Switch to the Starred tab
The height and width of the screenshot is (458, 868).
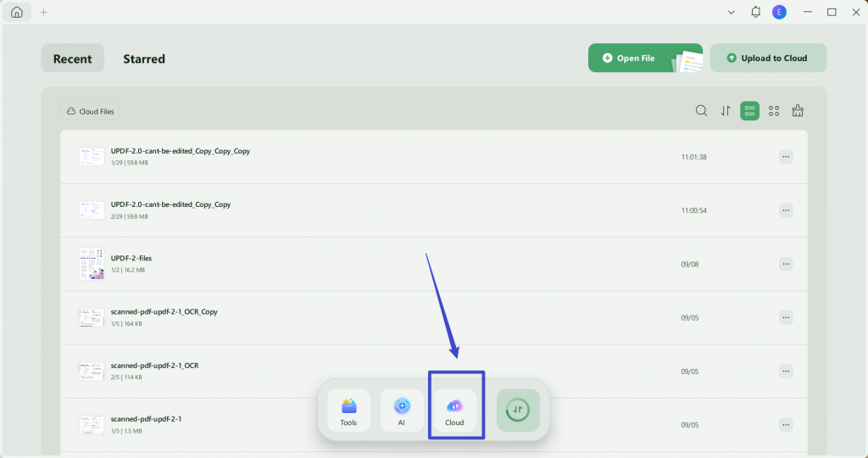point(144,59)
